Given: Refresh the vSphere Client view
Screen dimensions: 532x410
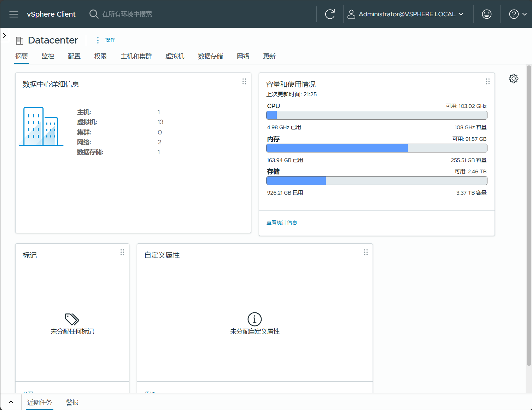Looking at the screenshot, I should point(330,14).
